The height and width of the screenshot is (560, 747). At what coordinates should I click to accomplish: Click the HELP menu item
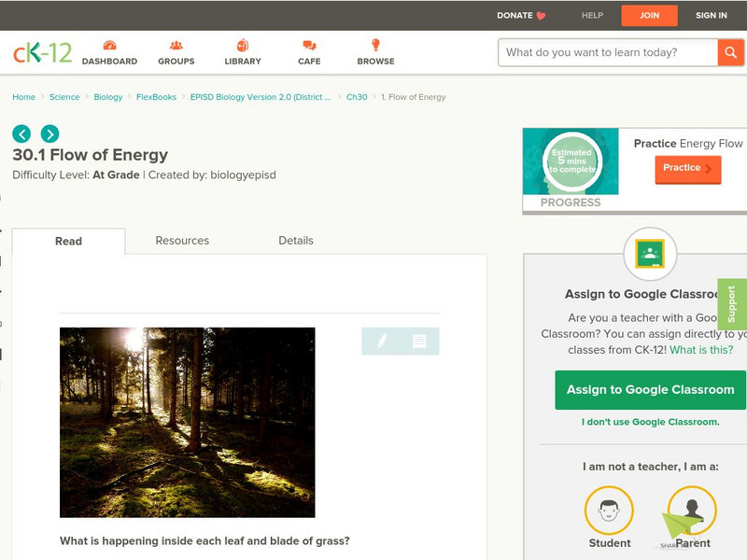pyautogui.click(x=592, y=15)
